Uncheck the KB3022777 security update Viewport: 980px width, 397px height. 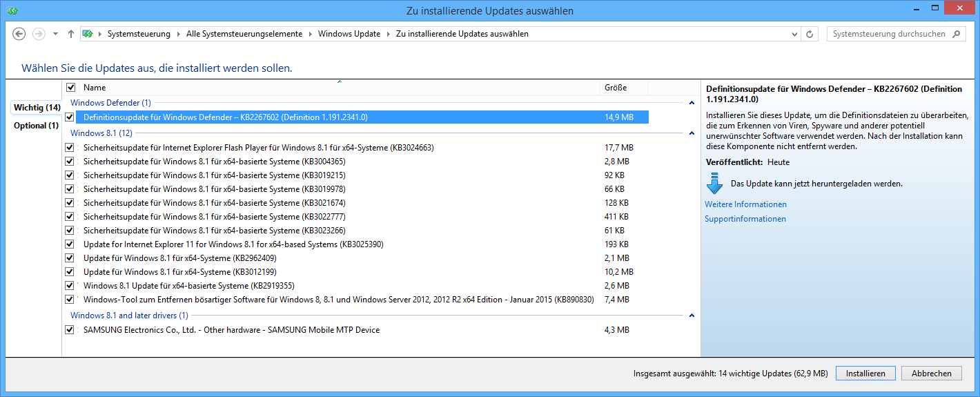point(70,217)
